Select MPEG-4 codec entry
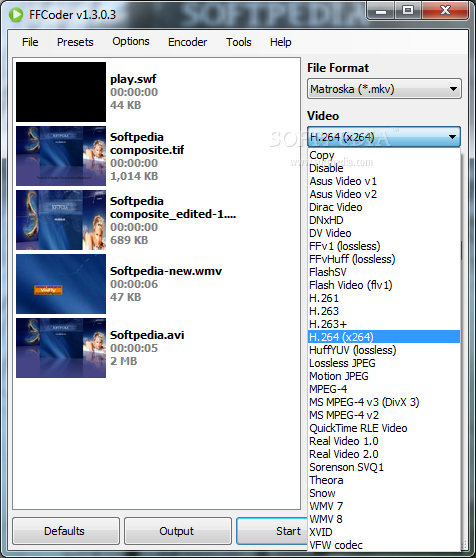 (384, 389)
